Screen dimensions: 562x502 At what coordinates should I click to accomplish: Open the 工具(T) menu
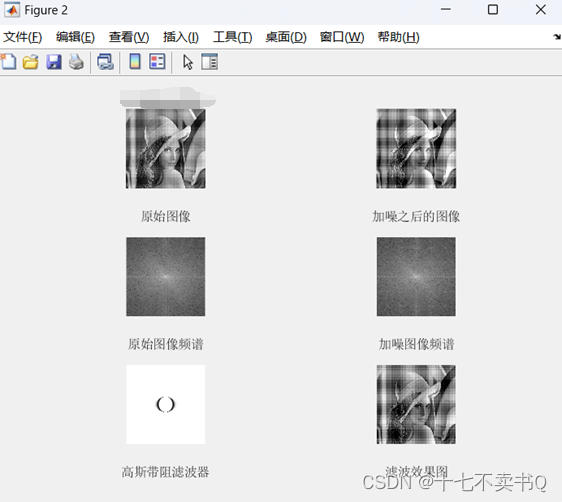click(x=232, y=37)
